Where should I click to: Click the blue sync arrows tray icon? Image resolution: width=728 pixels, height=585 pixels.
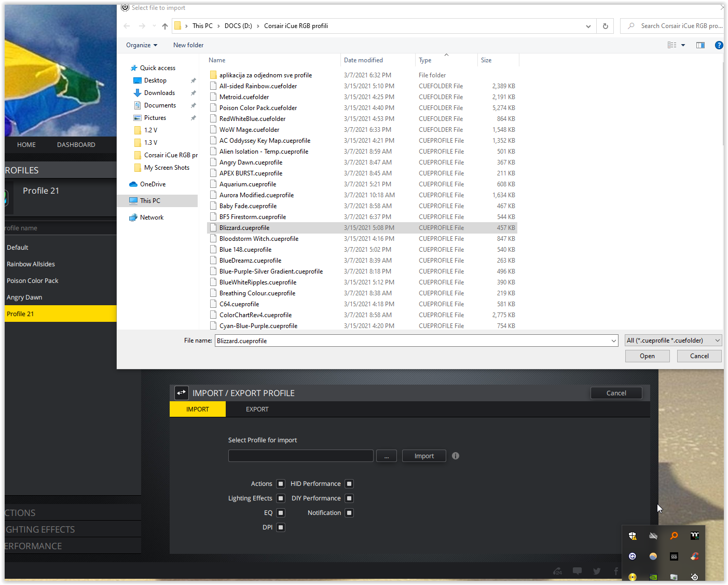[x=633, y=556]
